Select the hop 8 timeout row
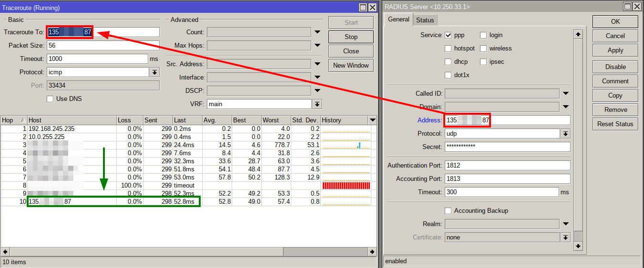The height and width of the screenshot is (268, 644). pos(189,185)
